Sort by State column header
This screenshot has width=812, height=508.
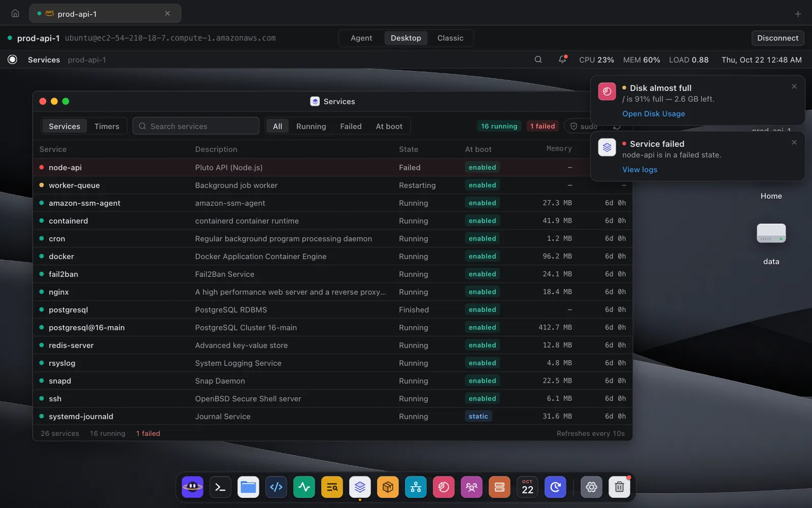click(x=409, y=149)
